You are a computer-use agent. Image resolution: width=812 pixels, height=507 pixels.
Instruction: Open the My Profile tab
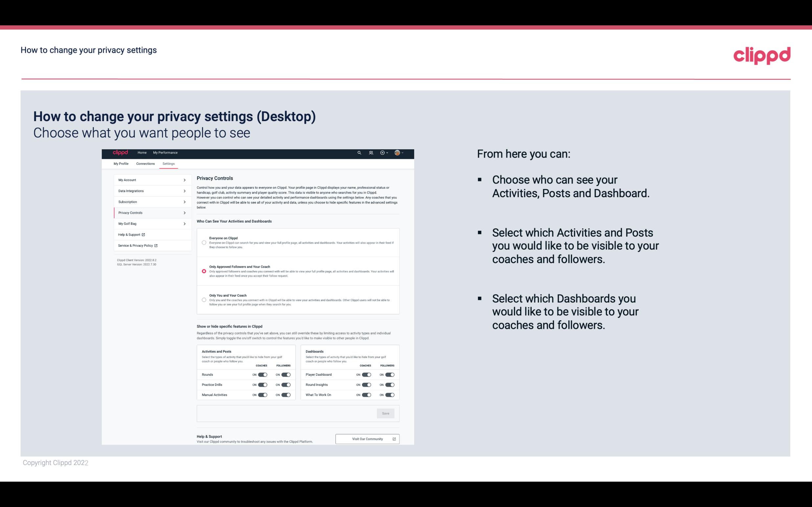pyautogui.click(x=121, y=163)
